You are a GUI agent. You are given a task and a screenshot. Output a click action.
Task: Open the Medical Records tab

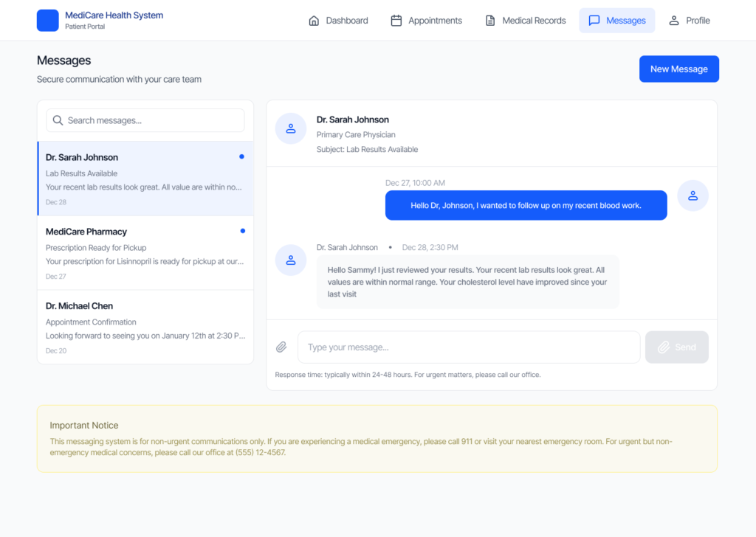(525, 21)
